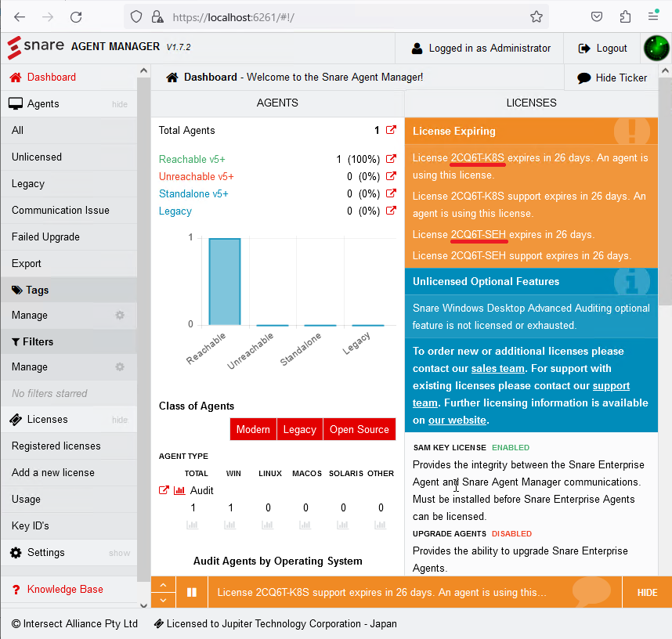Toggle the Legacy agent class button
The width and height of the screenshot is (672, 639).
300,429
